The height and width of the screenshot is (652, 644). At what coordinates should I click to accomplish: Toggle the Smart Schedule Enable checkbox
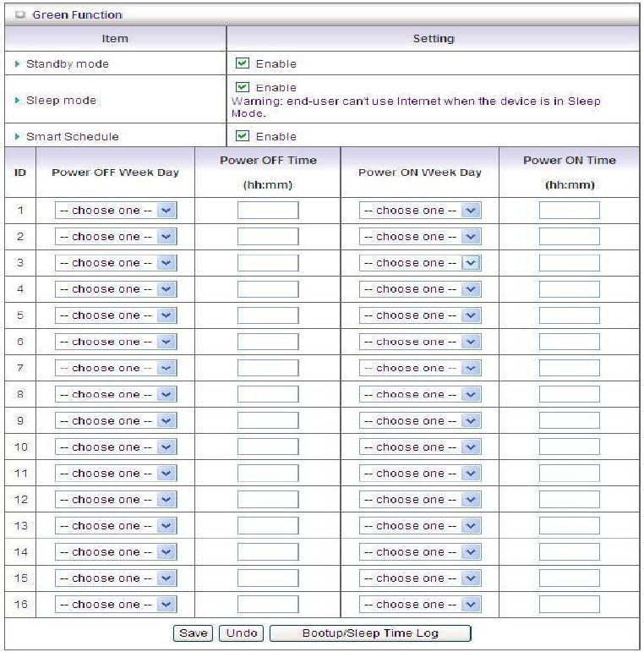click(x=243, y=135)
